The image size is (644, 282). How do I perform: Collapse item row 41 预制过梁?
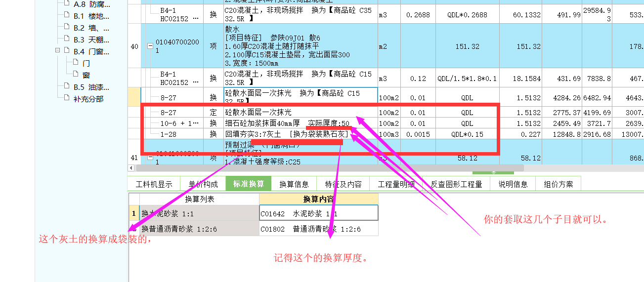[x=150, y=158]
